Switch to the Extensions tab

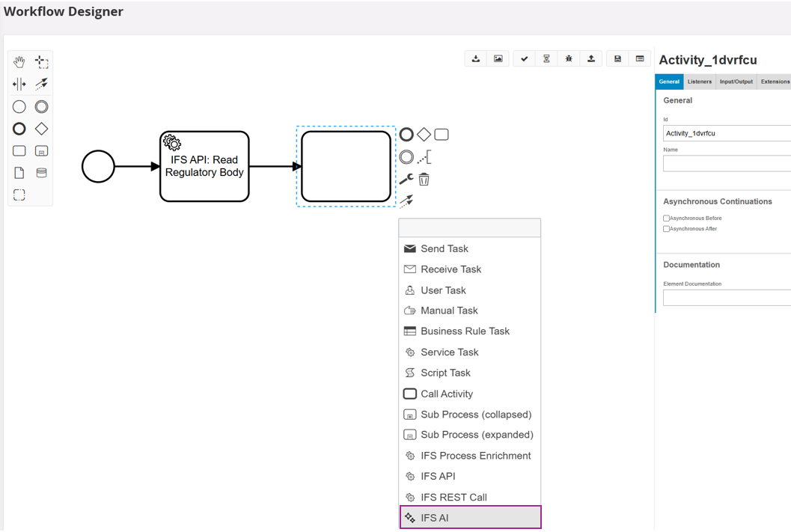775,82
